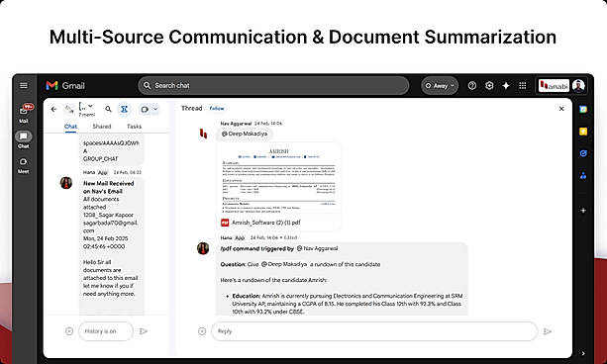Click the '/pdf command triggered by' text
The image size is (607, 364).
tap(256, 248)
